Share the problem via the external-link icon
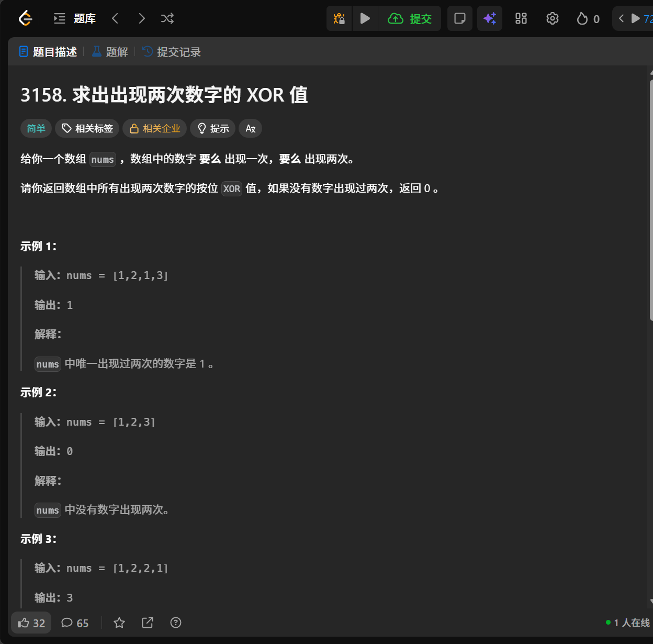This screenshot has height=644, width=653. click(148, 623)
